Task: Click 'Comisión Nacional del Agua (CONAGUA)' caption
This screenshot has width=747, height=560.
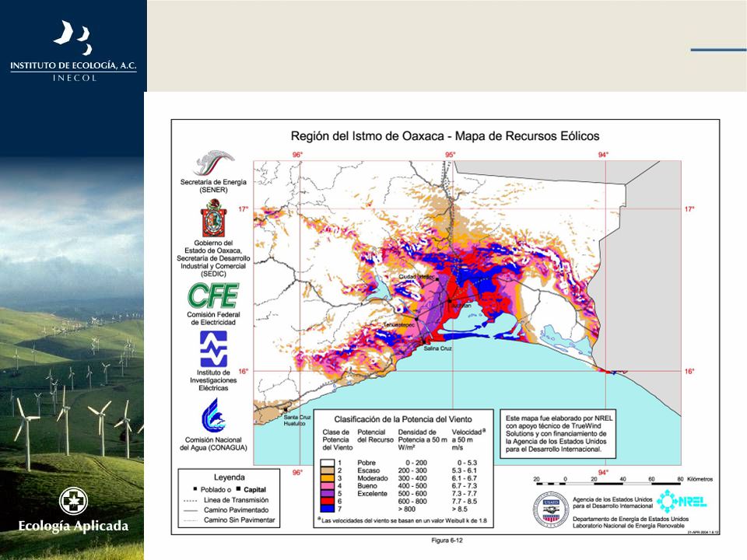Action: (x=213, y=444)
